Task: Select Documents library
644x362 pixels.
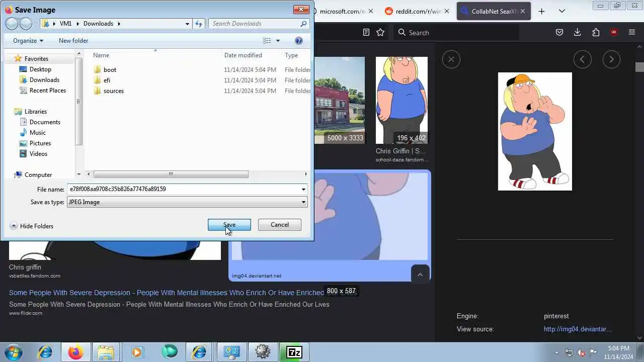Action: click(x=45, y=122)
